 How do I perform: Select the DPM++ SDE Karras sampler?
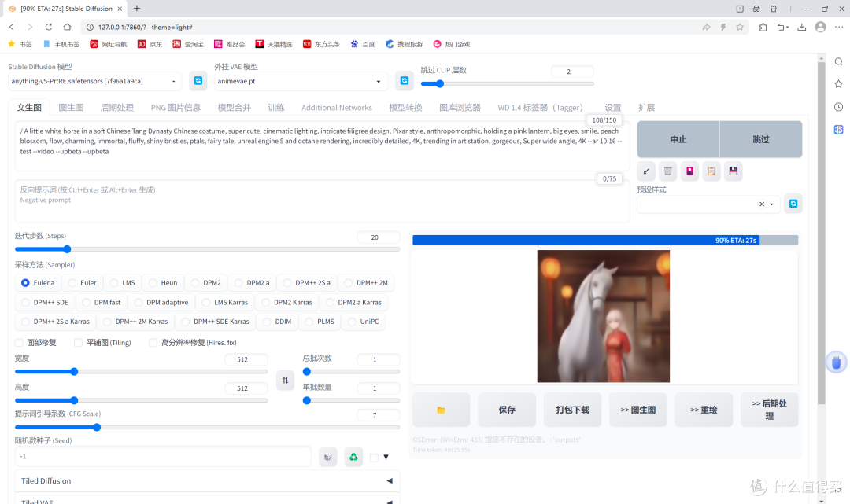(x=215, y=322)
